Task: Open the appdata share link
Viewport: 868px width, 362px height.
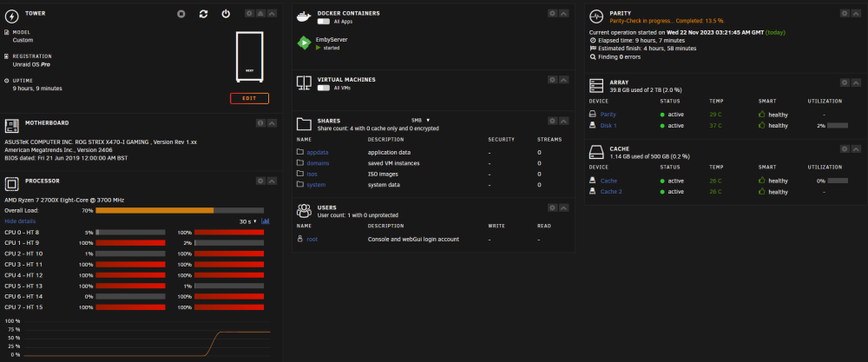Action: [x=318, y=152]
